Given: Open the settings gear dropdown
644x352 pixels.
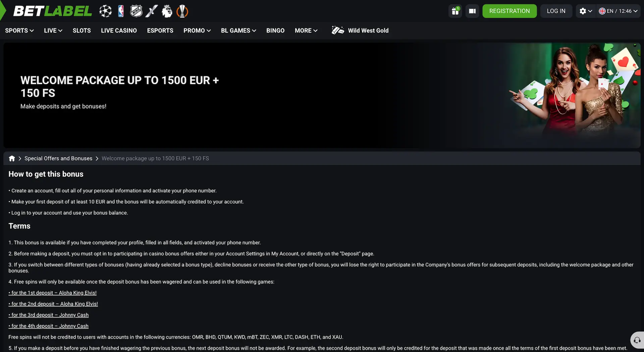Looking at the screenshot, I should (586, 11).
